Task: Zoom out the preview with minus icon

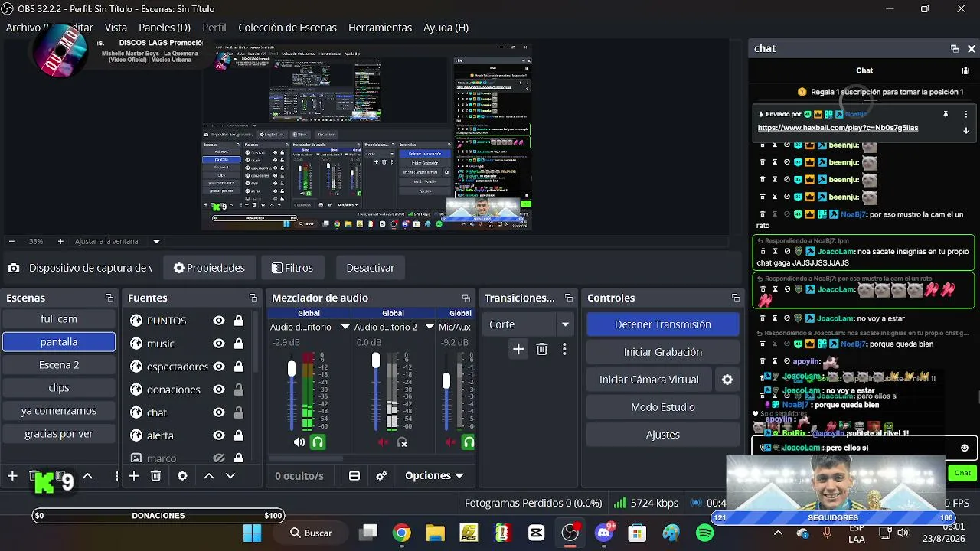Action: point(10,241)
